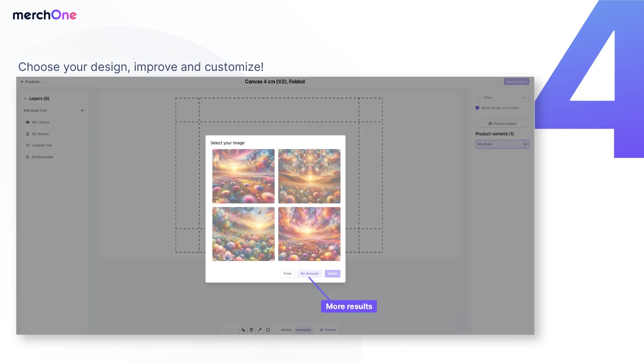Screen dimensions: 644x363
Task: Click the Product variants (1) heading
Action: point(494,134)
